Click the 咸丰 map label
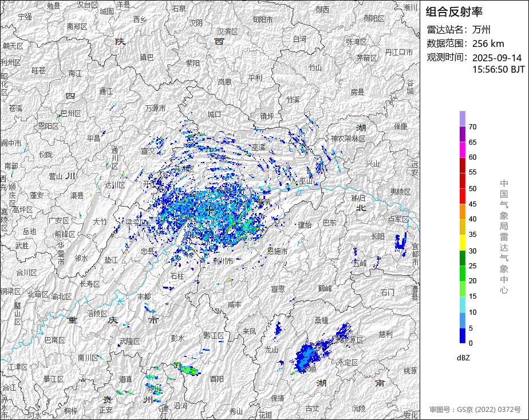This screenshot has width=529, height=420. click(x=235, y=305)
